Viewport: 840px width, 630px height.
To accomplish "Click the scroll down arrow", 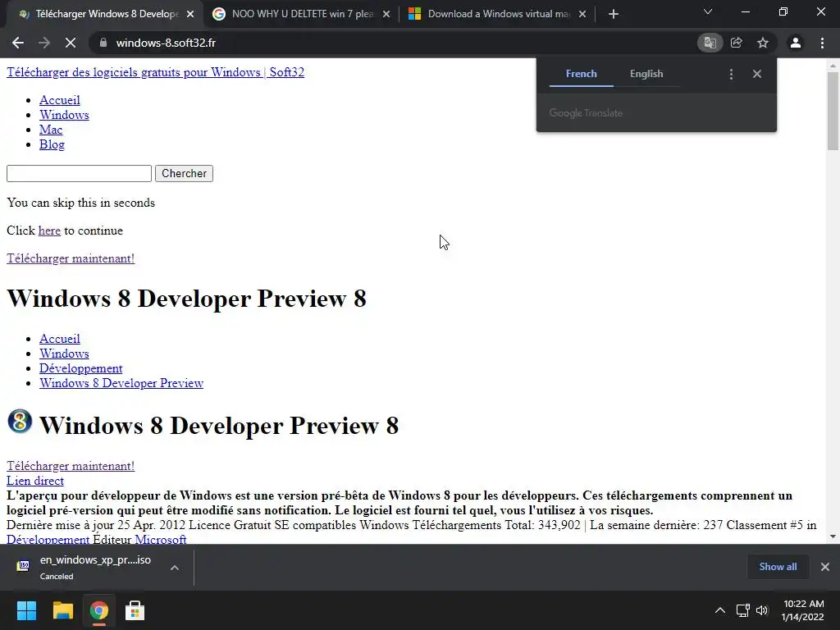I will pos(833,536).
